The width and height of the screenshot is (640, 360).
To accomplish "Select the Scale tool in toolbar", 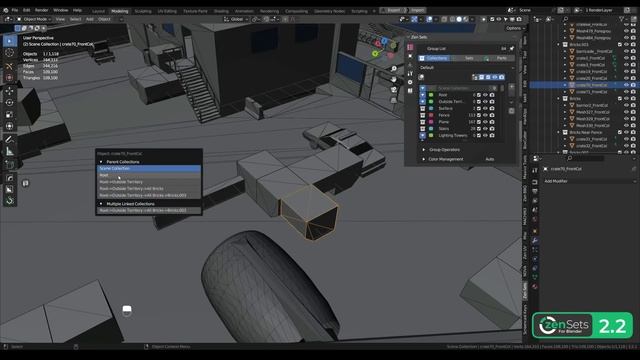I will coord(9,115).
